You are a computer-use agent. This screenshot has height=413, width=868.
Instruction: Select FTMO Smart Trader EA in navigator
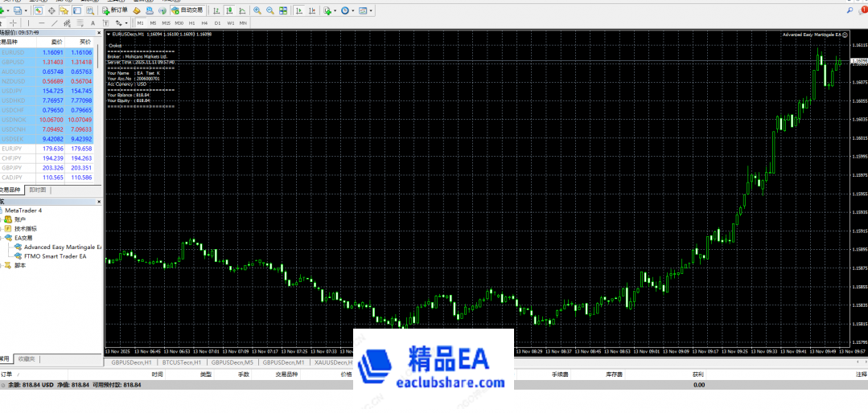pos(55,256)
